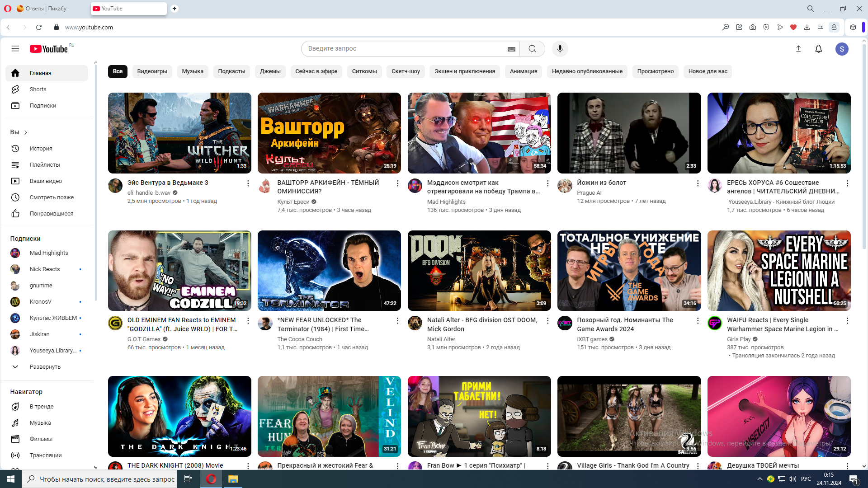Expand the subscriptions list (Развернуть)
Image resolution: width=868 pixels, height=488 pixels.
[45, 367]
